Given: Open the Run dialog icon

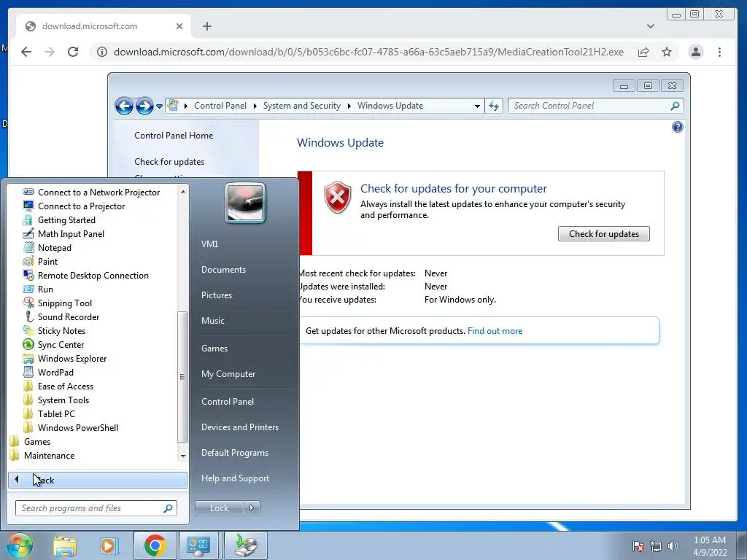Looking at the screenshot, I should pyautogui.click(x=28, y=289).
